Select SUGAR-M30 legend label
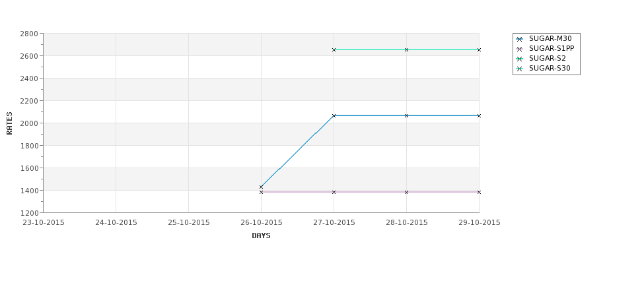The width and height of the screenshot is (644, 283). pyautogui.click(x=550, y=38)
